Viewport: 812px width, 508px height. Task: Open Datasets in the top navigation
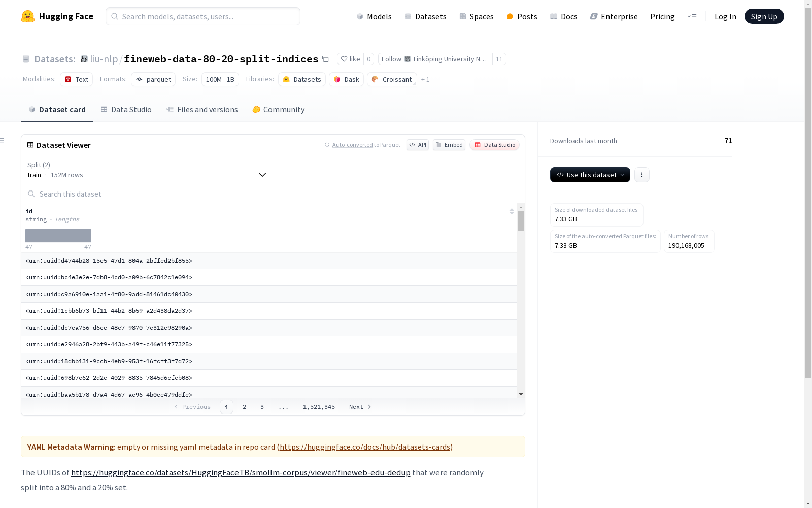tap(425, 16)
